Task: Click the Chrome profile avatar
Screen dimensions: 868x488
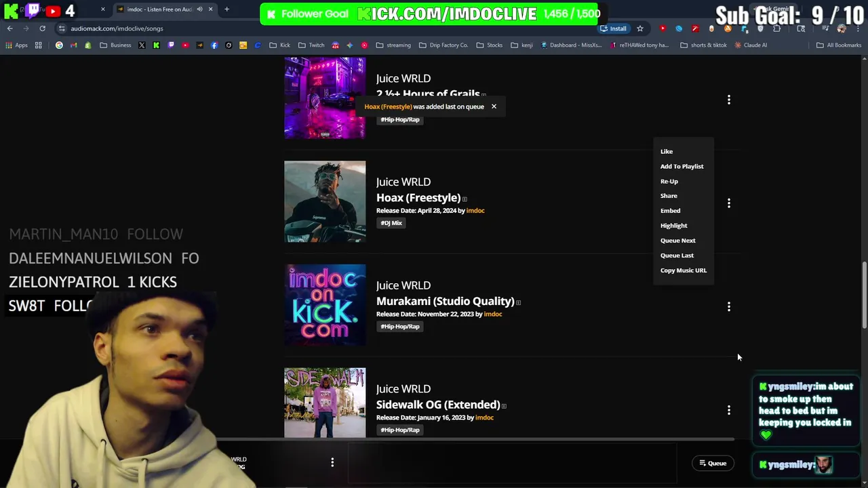Action: 842,28
